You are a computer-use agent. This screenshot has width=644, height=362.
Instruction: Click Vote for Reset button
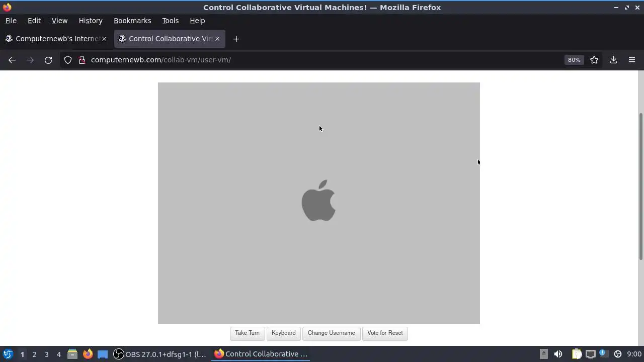pos(385,333)
